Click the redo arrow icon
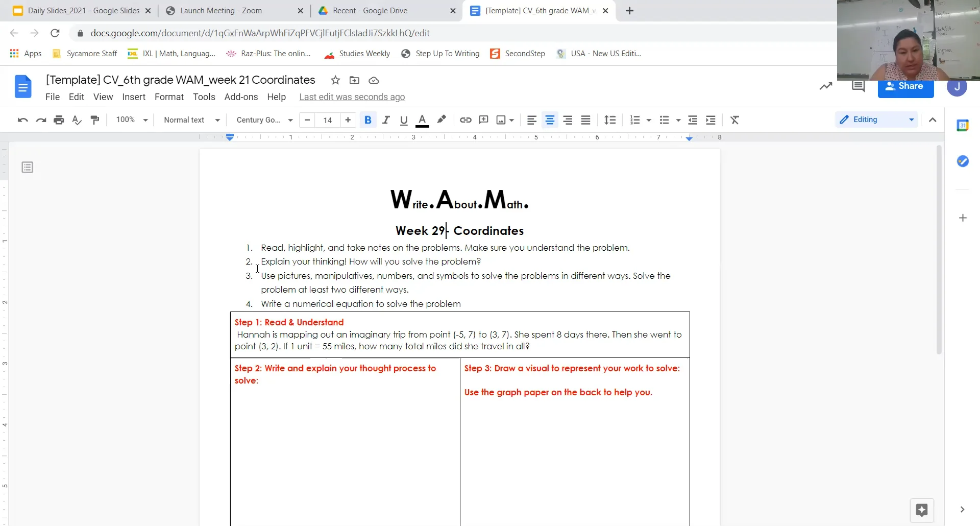980x526 pixels. point(41,120)
